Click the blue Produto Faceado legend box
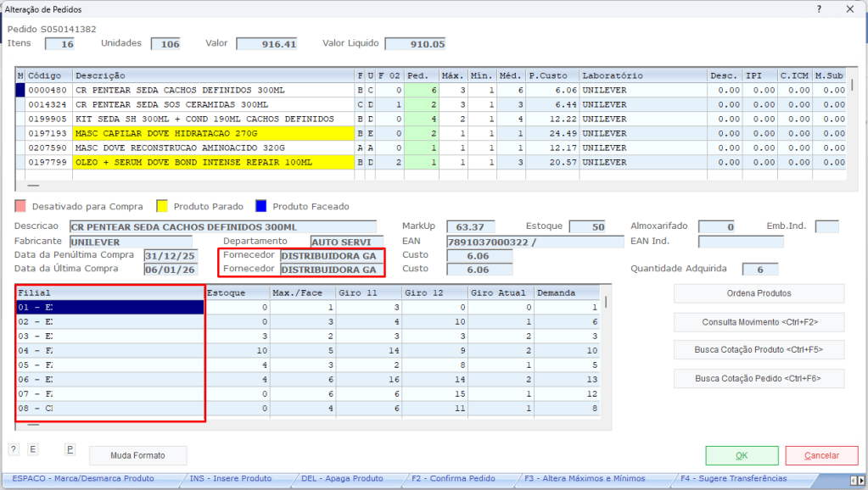Image resolution: width=868 pixels, height=490 pixels. [261, 206]
